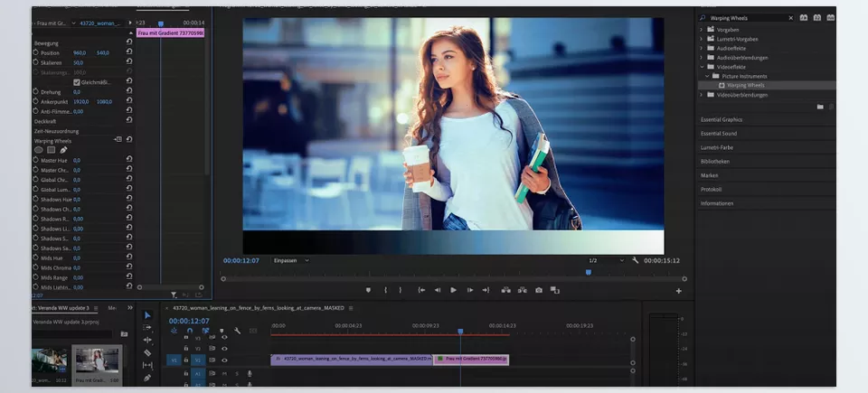Open Program monitor settings wrench
The image size is (868, 393).
pyautogui.click(x=636, y=260)
